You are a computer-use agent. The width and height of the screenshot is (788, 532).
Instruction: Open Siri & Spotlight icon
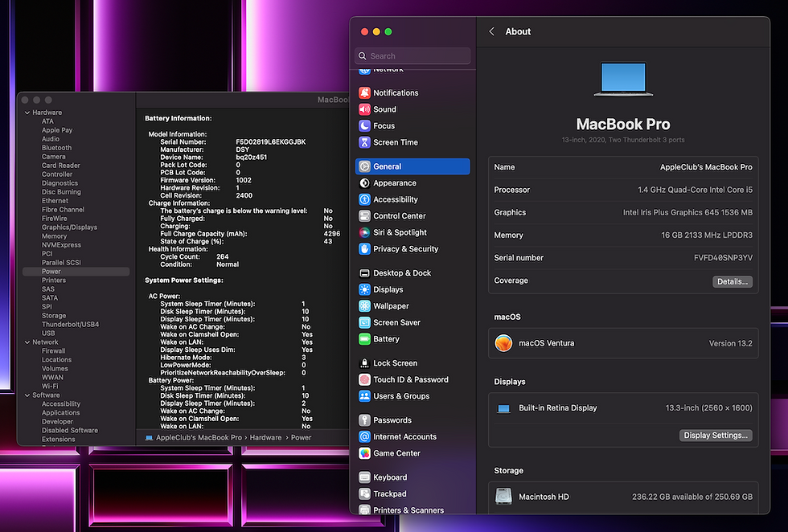tap(364, 232)
